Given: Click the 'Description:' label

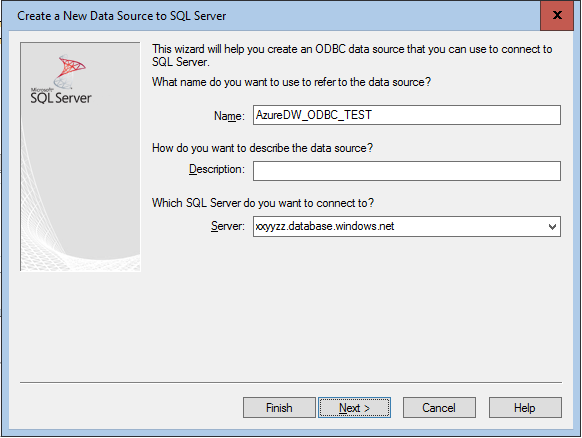Looking at the screenshot, I should (217, 170).
